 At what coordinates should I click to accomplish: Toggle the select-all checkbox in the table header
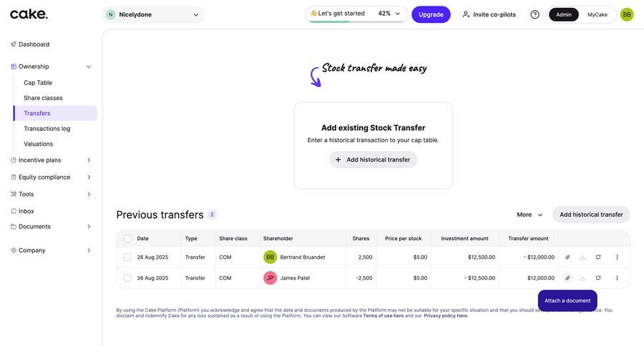(127, 239)
